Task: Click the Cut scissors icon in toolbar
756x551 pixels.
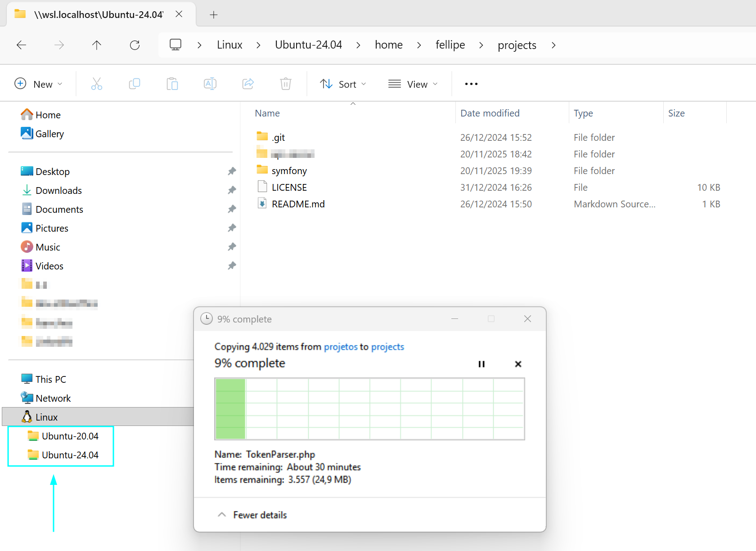Action: [x=97, y=84]
